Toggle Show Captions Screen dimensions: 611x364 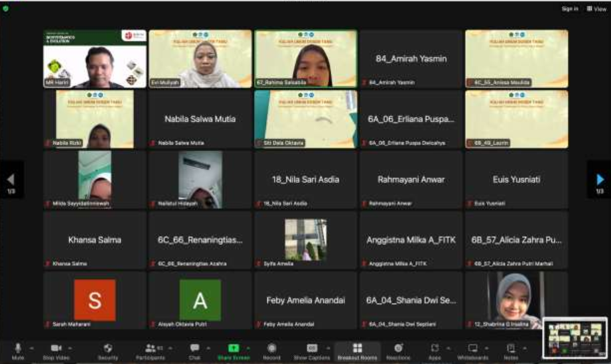(x=311, y=349)
